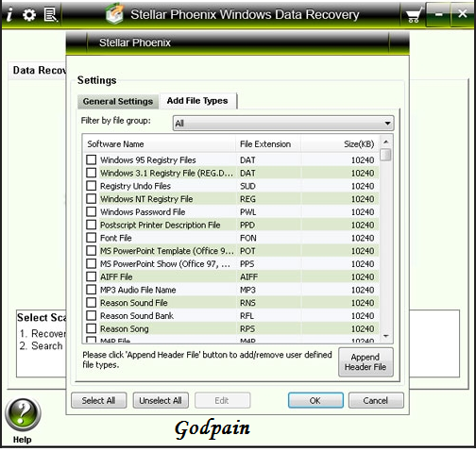Viewport: 476px width, 452px height.
Task: Check the Postscript Printer Description File checkbox
Action: pyautogui.click(x=92, y=225)
